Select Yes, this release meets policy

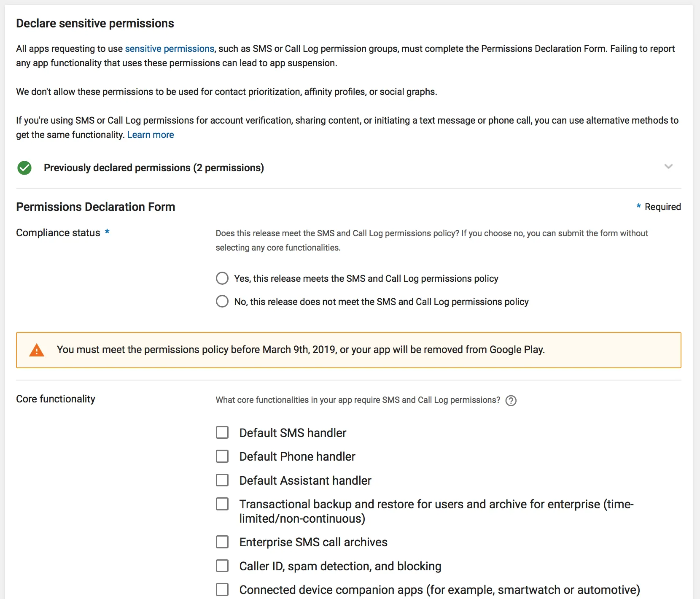(x=222, y=278)
